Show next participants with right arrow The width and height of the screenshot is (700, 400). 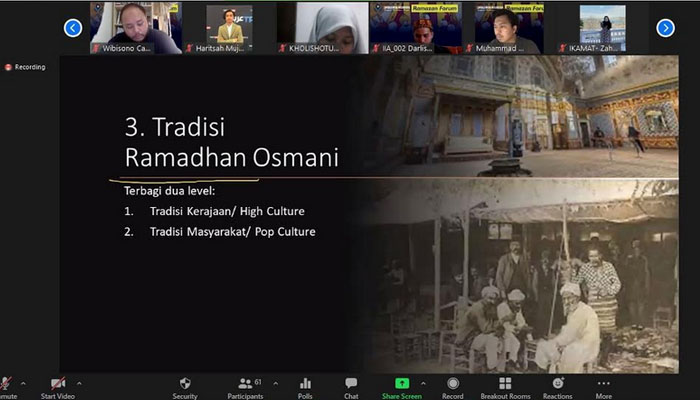tap(665, 28)
